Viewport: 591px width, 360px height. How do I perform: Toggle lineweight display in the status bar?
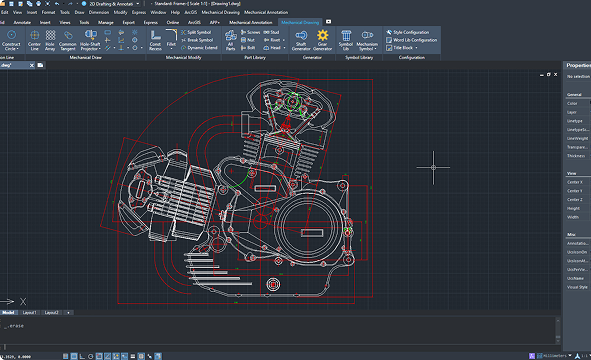pyautogui.click(x=133, y=356)
